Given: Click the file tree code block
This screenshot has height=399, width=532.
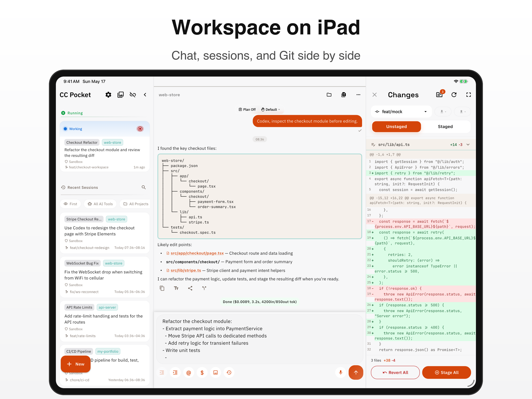Looking at the screenshot, I should tap(260, 196).
